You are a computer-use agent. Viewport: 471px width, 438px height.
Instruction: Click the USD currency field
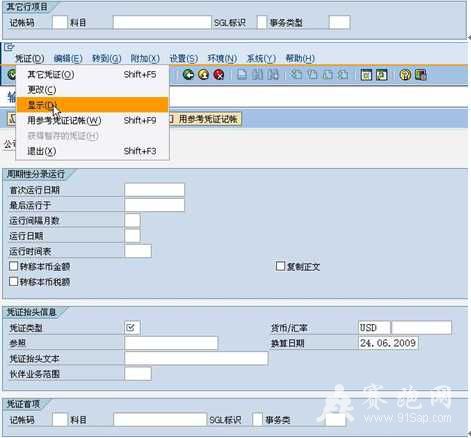coord(374,327)
